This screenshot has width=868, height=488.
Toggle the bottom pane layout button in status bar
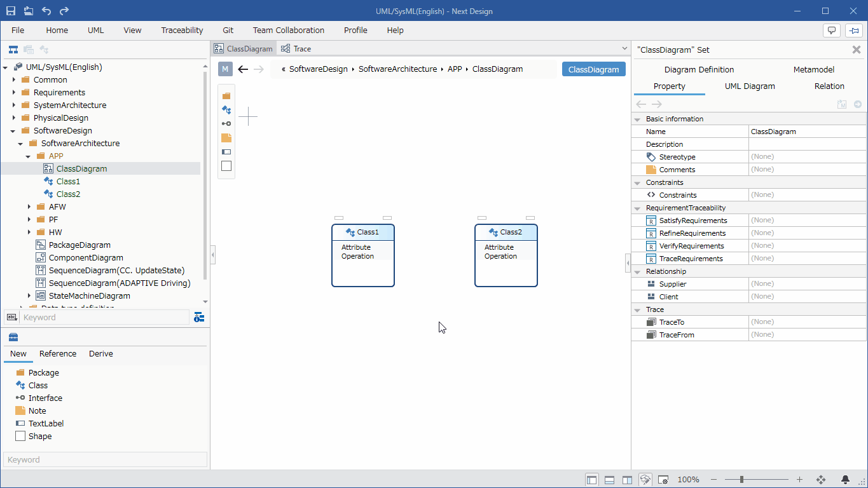pyautogui.click(x=610, y=480)
